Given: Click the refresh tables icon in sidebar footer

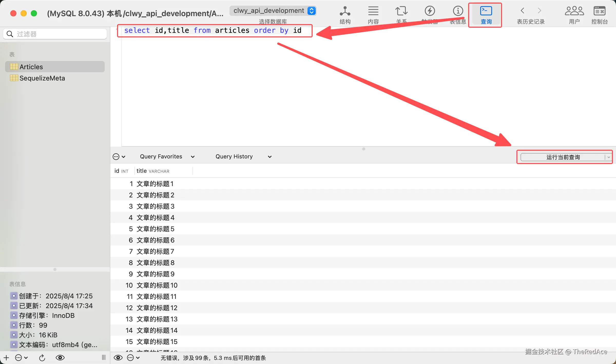Looking at the screenshot, I should [42, 358].
